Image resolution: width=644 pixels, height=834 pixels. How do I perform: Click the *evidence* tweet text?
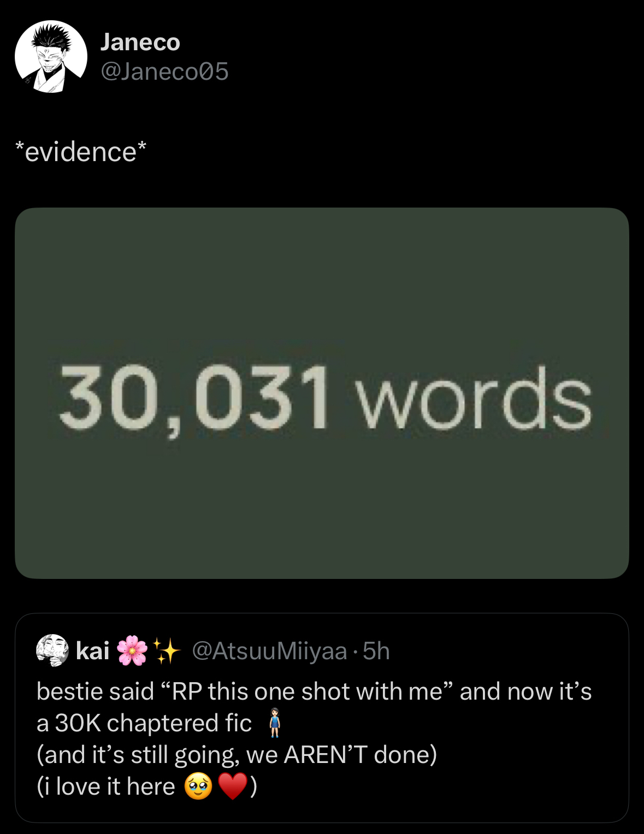[81, 152]
